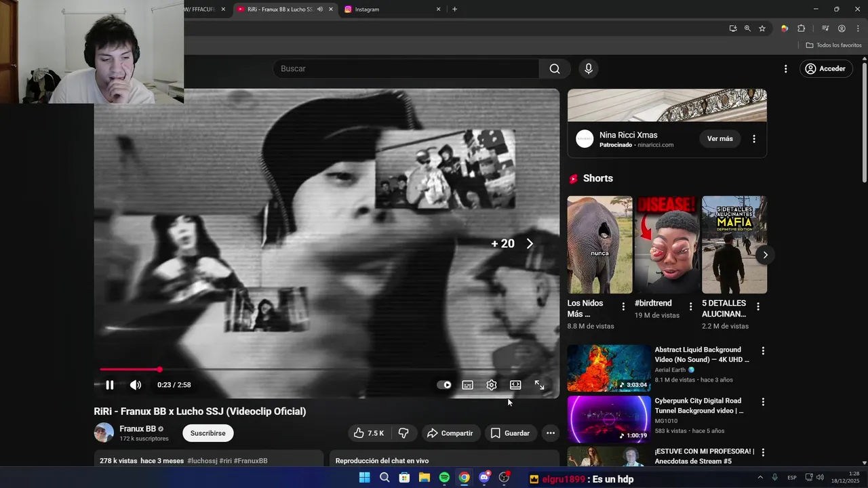Open more actions ellipsis beside Guardar
Screen dimensions: 868x488
551,433
